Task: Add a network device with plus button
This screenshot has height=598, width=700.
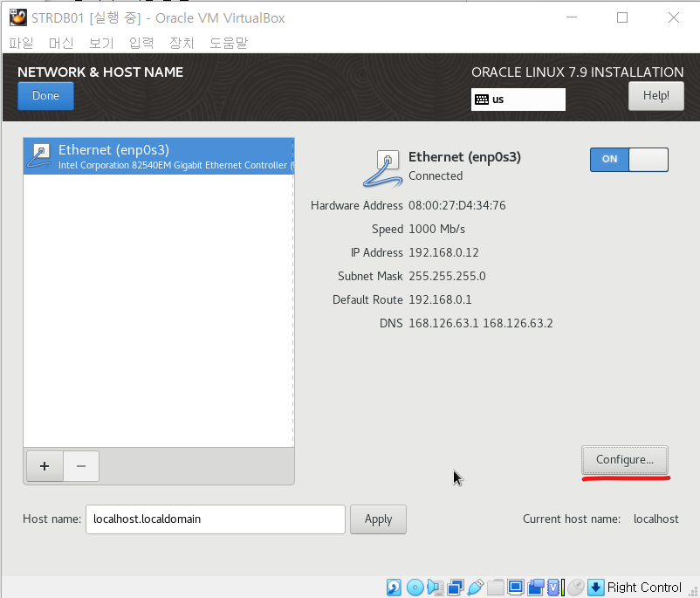Action: pos(45,466)
